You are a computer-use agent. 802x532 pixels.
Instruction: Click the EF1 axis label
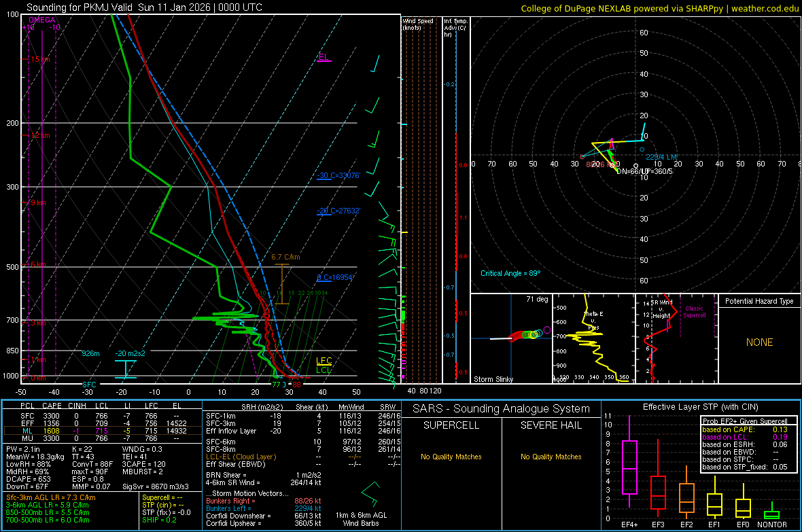714,525
